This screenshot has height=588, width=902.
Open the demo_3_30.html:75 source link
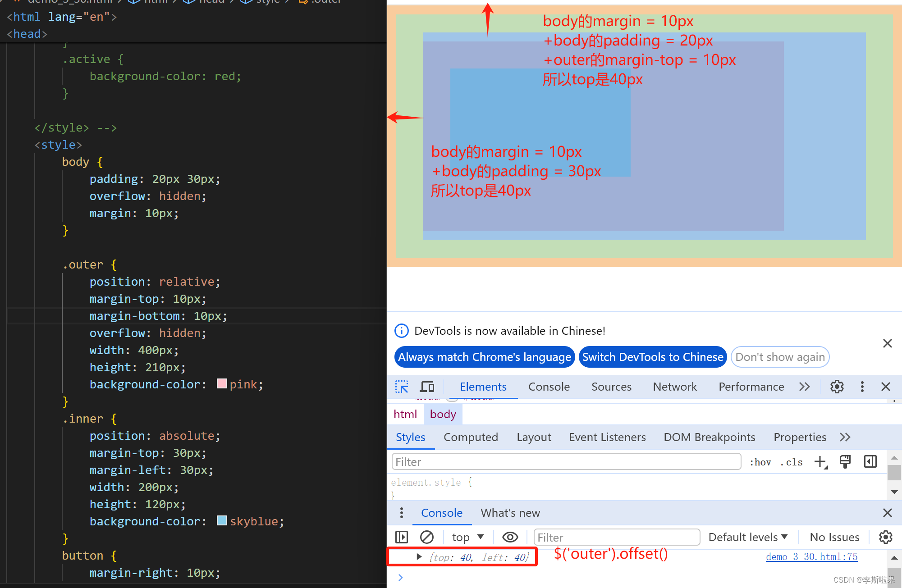(x=811, y=557)
